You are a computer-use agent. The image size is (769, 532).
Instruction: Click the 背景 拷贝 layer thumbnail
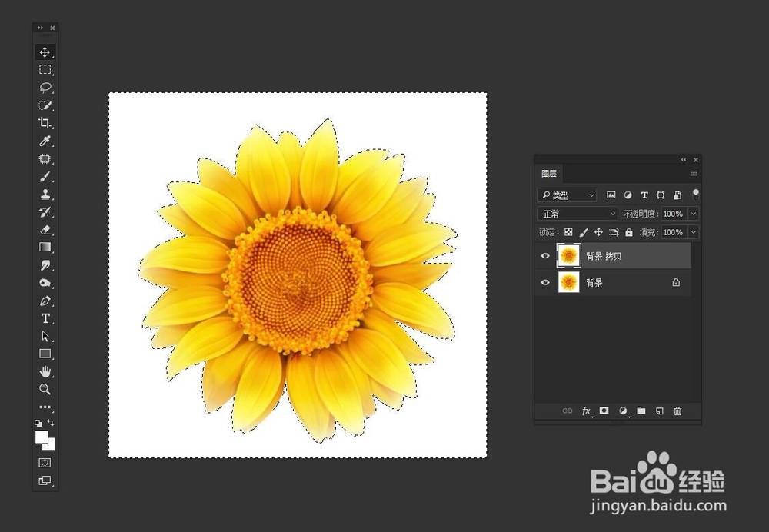click(x=568, y=256)
